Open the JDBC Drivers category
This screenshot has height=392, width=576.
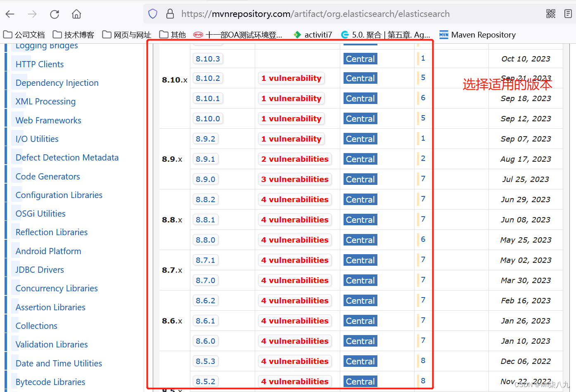[40, 270]
